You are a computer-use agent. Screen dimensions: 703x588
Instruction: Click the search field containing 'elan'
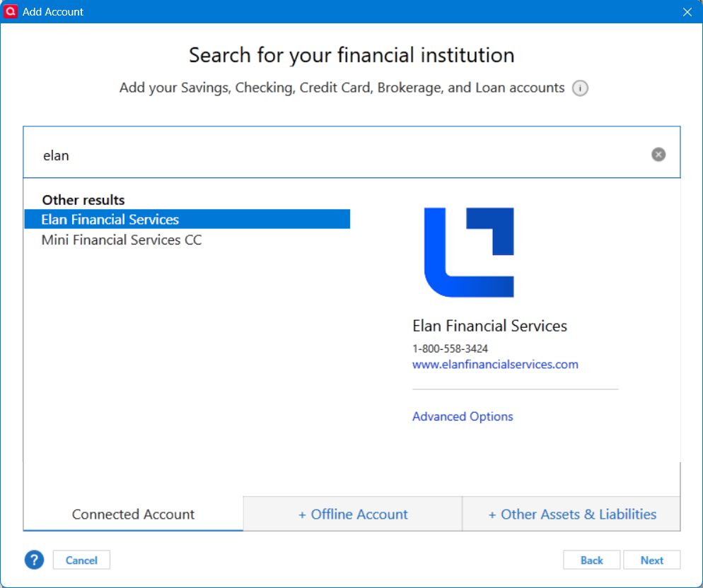pos(351,153)
